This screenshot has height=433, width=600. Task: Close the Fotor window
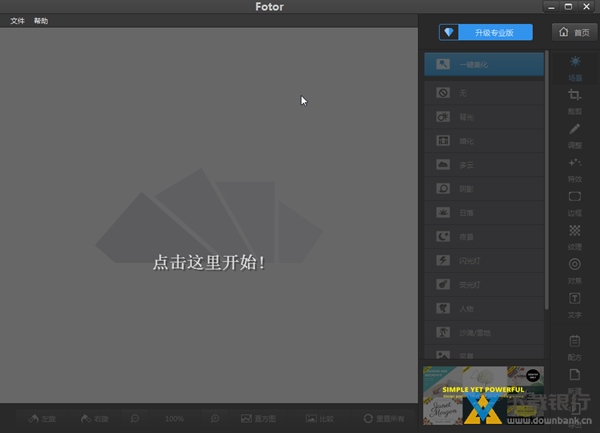pyautogui.click(x=586, y=7)
